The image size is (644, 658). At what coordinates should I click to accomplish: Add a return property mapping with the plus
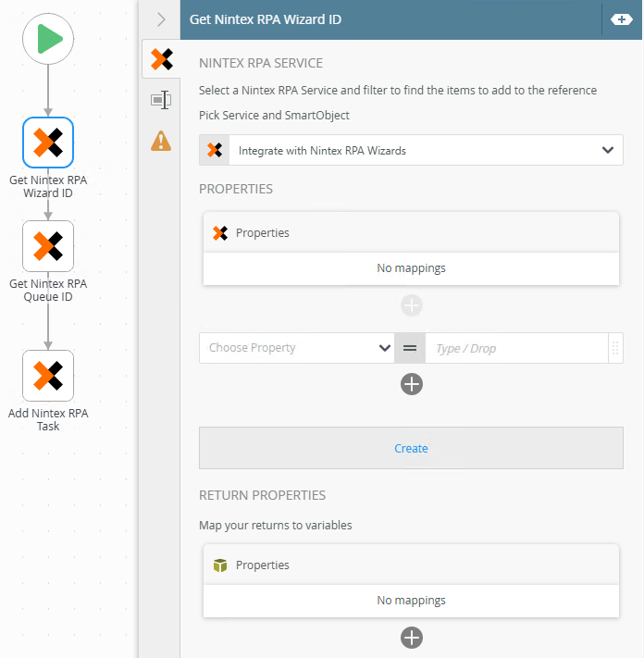click(x=412, y=637)
